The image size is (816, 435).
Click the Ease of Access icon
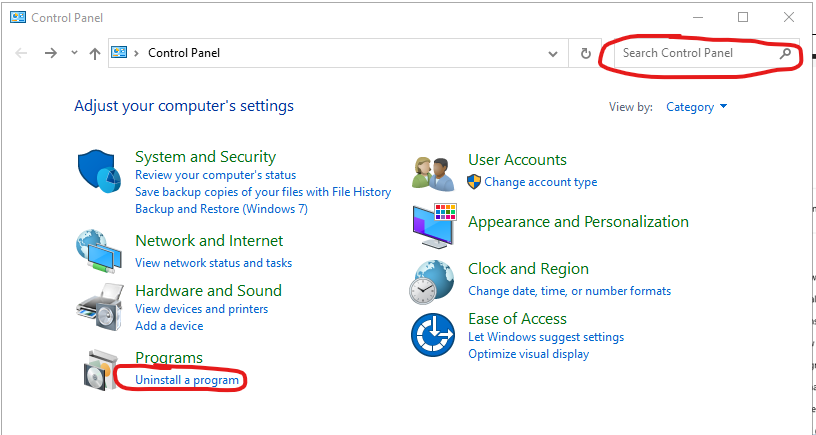click(432, 335)
